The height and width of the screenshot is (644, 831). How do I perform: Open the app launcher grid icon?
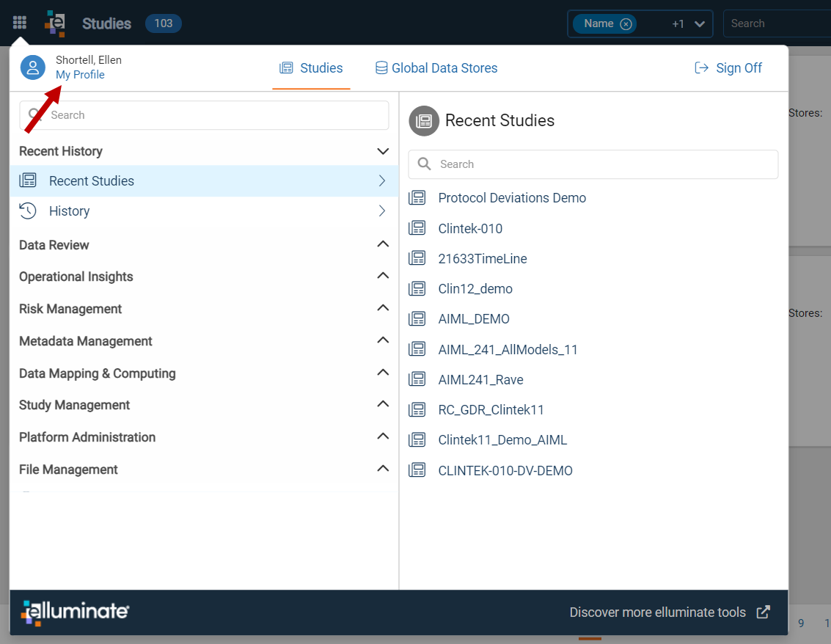[20, 23]
